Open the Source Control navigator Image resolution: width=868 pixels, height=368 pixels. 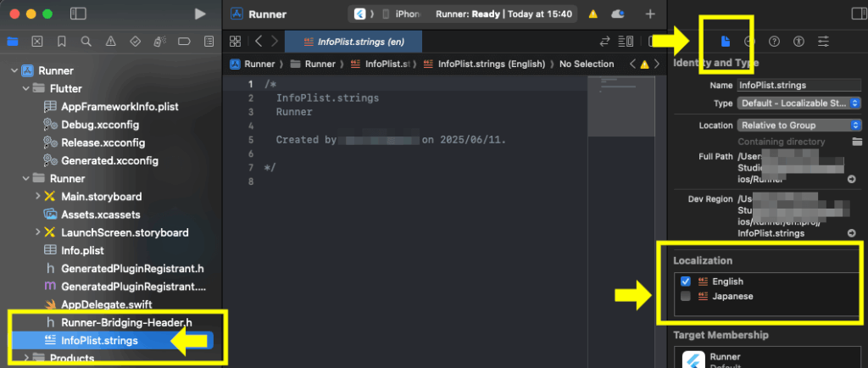point(37,42)
